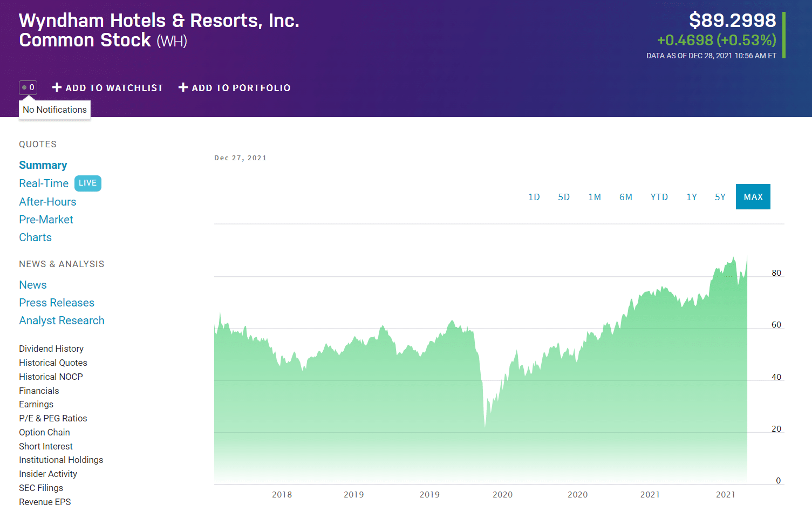Open the Charts link

coord(36,237)
